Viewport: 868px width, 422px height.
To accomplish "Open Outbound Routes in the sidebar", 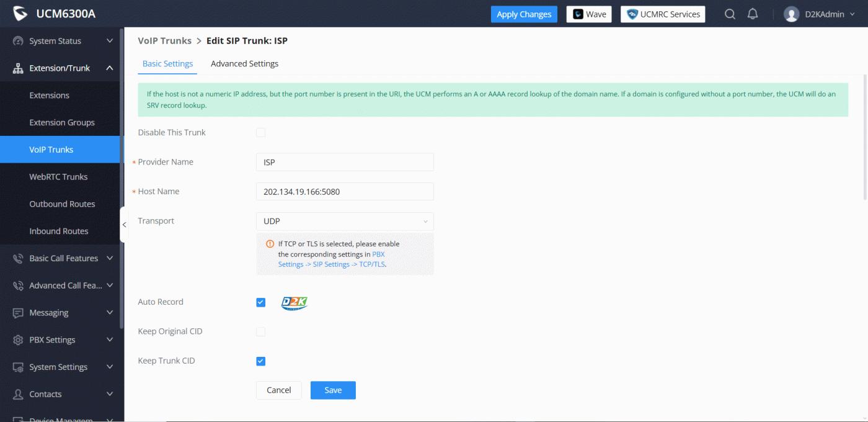I will (x=62, y=204).
